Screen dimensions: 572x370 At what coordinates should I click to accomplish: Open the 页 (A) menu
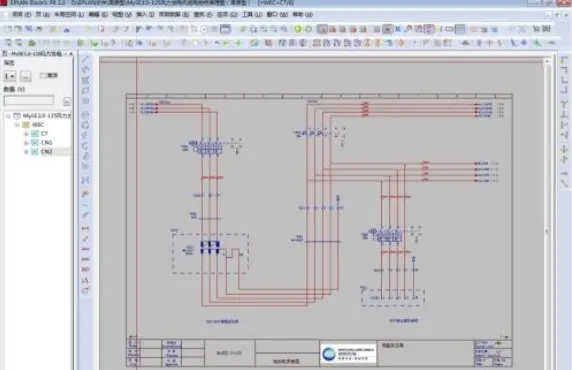(x=42, y=15)
